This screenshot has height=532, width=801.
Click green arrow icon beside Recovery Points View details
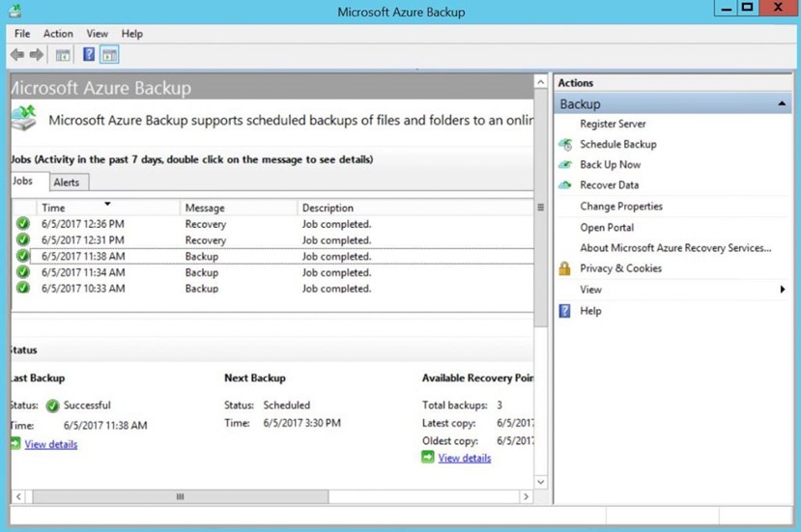(x=428, y=457)
